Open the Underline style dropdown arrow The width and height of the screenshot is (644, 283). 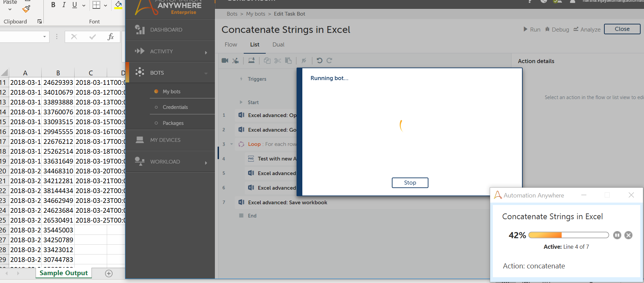click(84, 5)
